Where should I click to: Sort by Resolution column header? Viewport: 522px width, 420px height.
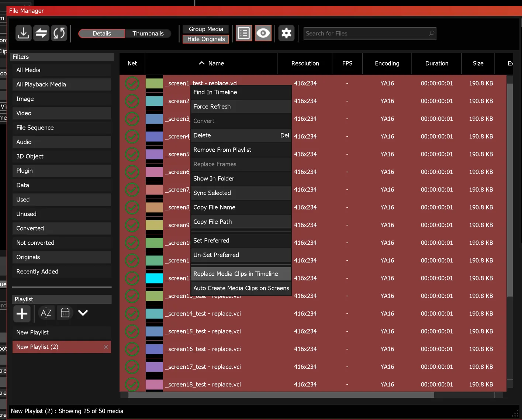click(305, 63)
